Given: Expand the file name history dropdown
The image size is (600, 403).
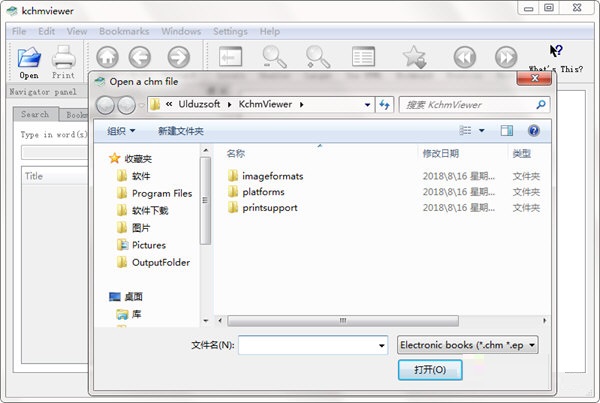Looking at the screenshot, I should point(382,345).
